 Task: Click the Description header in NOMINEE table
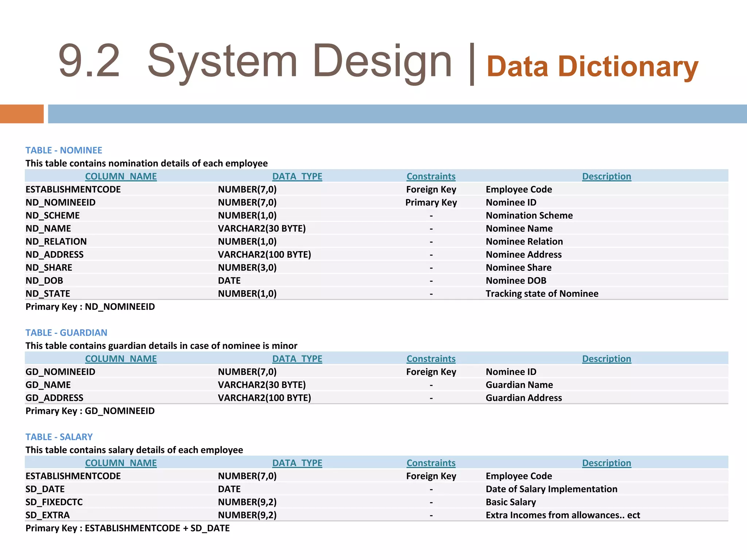(607, 176)
